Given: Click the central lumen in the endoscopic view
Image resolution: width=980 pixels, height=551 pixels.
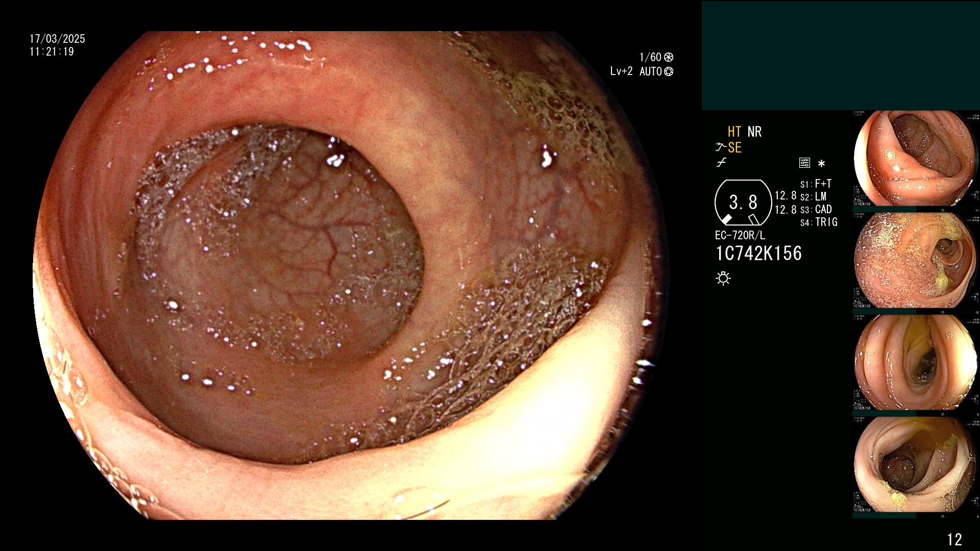Looking at the screenshot, I should 278,245.
